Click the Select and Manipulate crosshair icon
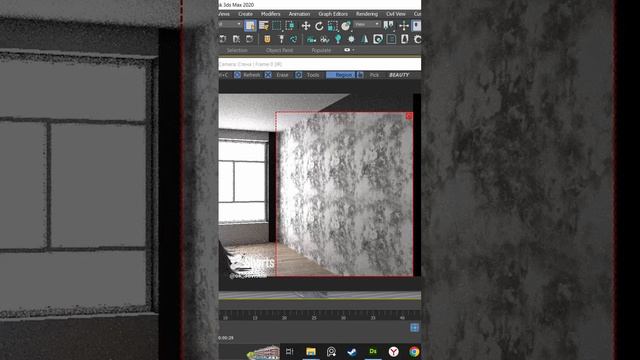The height and width of the screenshot is (360, 640). click(404, 26)
